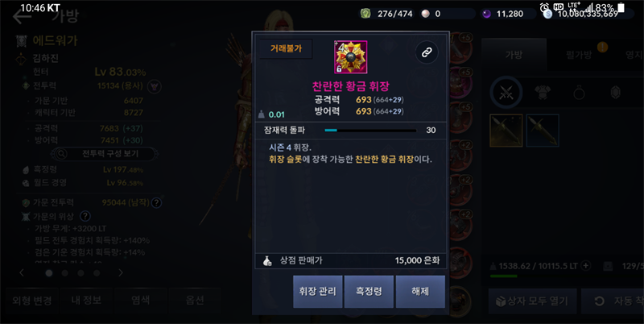Select the first weapon inventory slot
This screenshot has height=324, width=644.
pyautogui.click(x=506, y=131)
